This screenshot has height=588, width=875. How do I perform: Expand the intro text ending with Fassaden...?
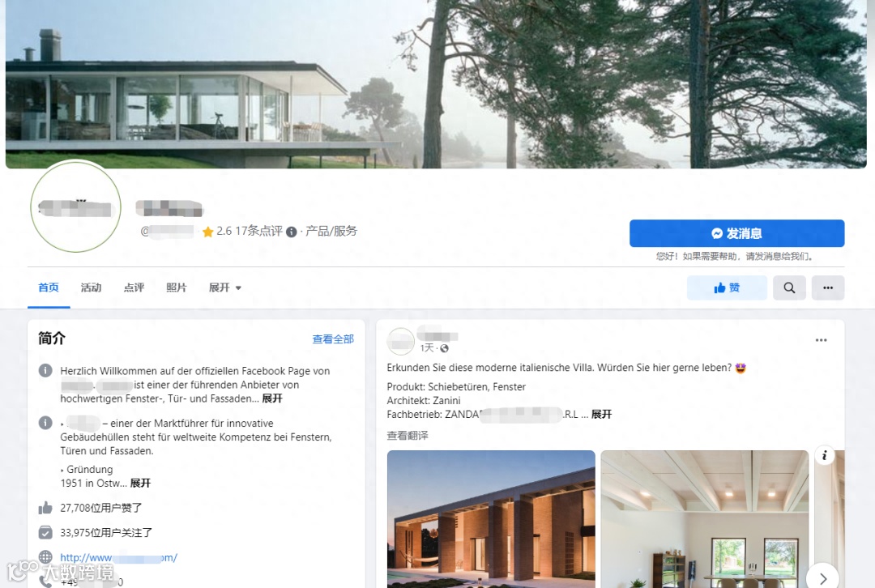point(272,398)
